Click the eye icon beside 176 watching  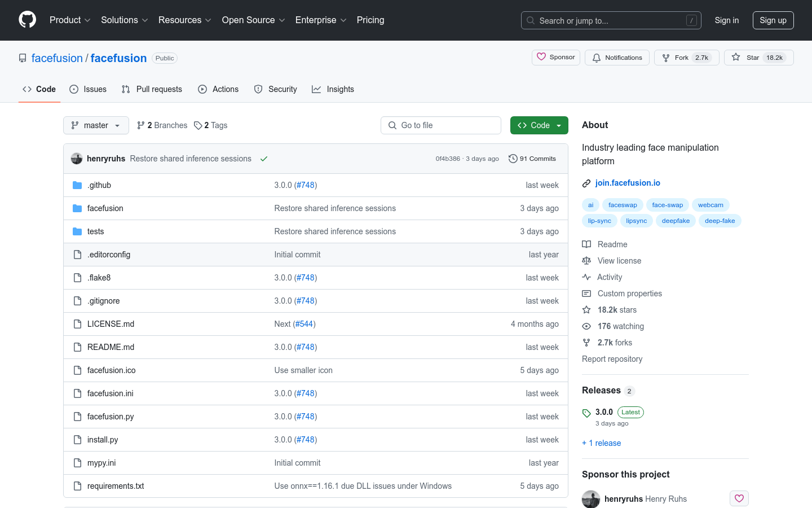(586, 326)
